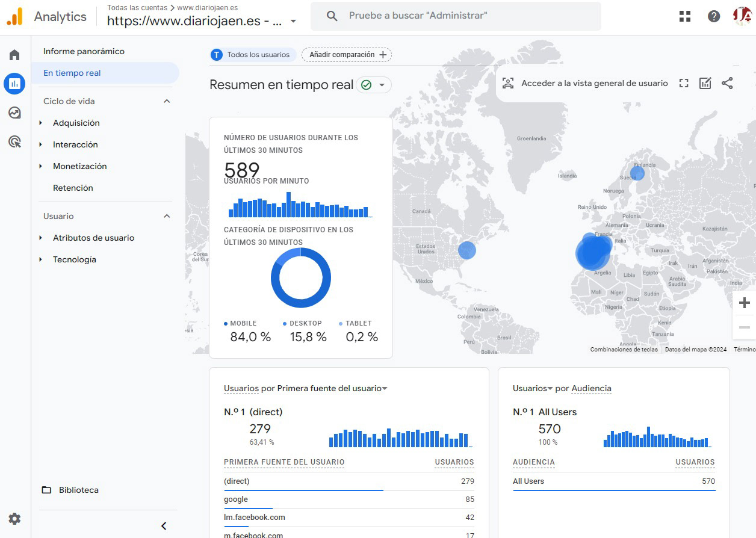756x538 pixels.
Task: Click the PRIMERA FUENTE DEL USUARIO column header
Action: click(x=284, y=462)
